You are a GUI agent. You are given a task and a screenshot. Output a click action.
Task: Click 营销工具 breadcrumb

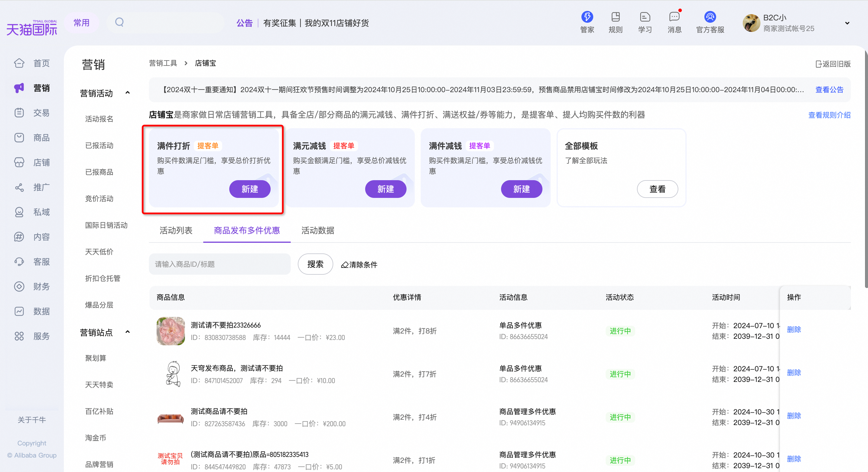[163, 63]
